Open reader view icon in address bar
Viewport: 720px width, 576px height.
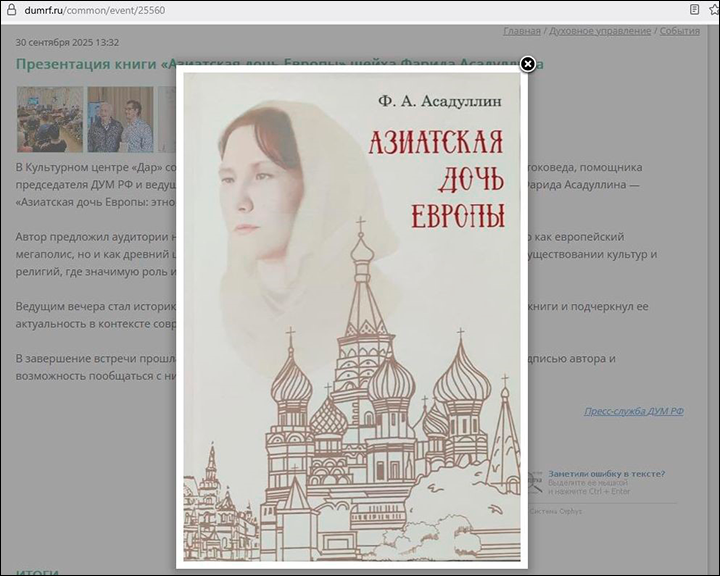pos(694,10)
